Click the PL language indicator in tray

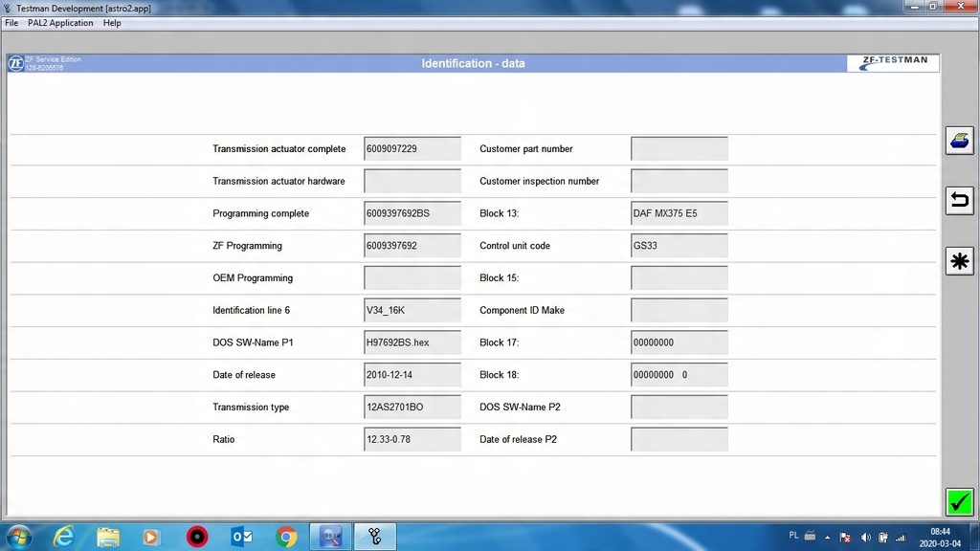point(793,536)
